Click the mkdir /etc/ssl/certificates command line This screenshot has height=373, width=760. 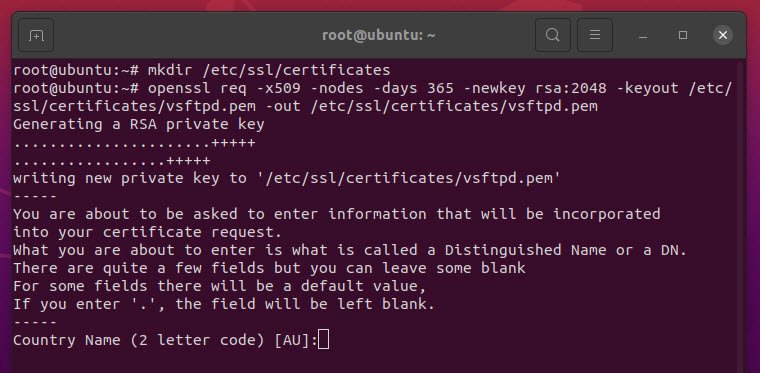pyautogui.click(x=202, y=70)
